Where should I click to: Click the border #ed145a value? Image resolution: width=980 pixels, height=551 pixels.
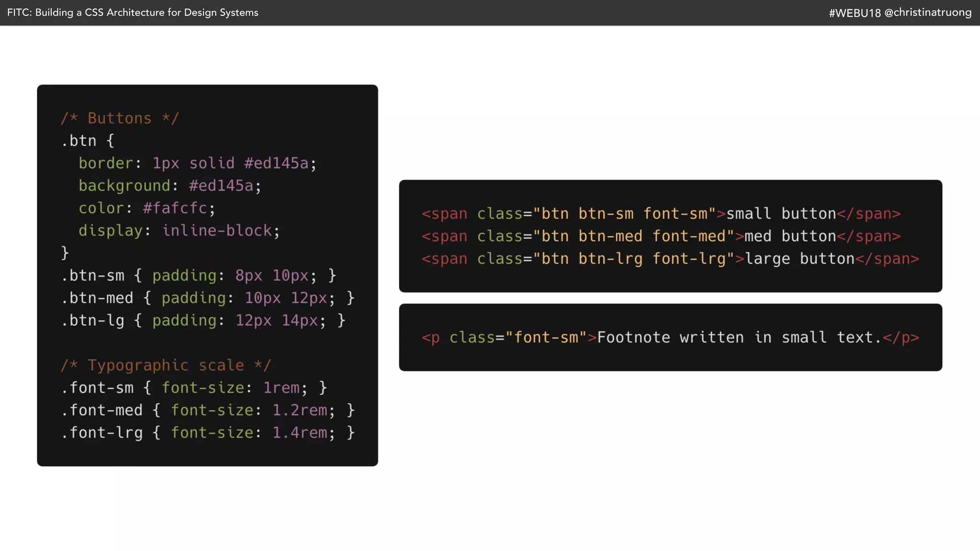[276, 163]
